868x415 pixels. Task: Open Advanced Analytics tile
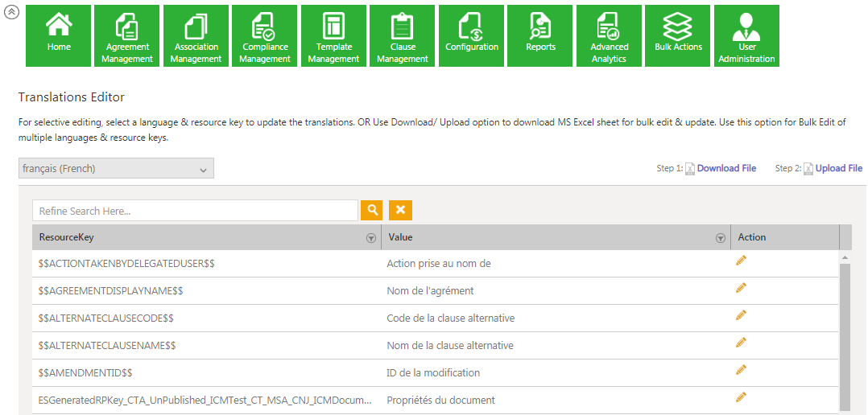coord(609,35)
